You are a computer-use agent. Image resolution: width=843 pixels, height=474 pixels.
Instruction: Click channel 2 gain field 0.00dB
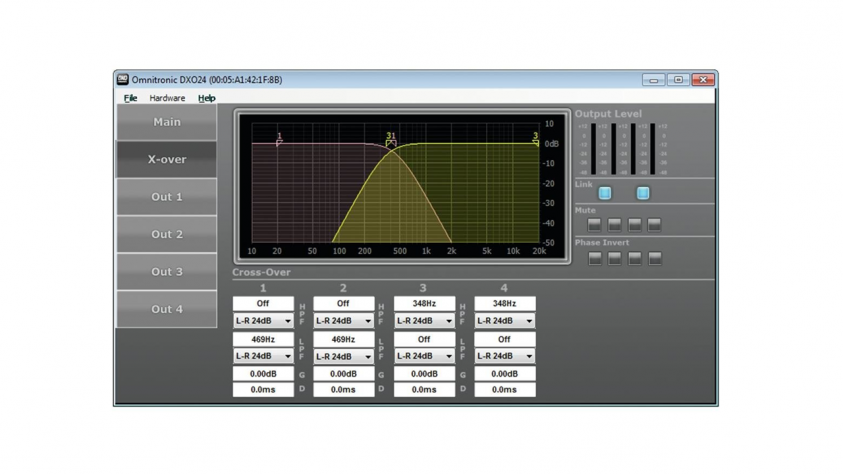pos(344,374)
